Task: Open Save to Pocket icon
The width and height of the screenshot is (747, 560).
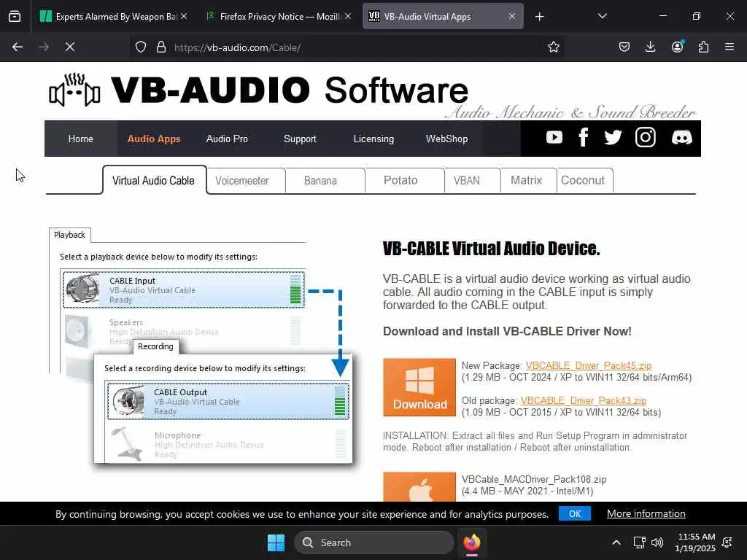Action: (x=624, y=47)
